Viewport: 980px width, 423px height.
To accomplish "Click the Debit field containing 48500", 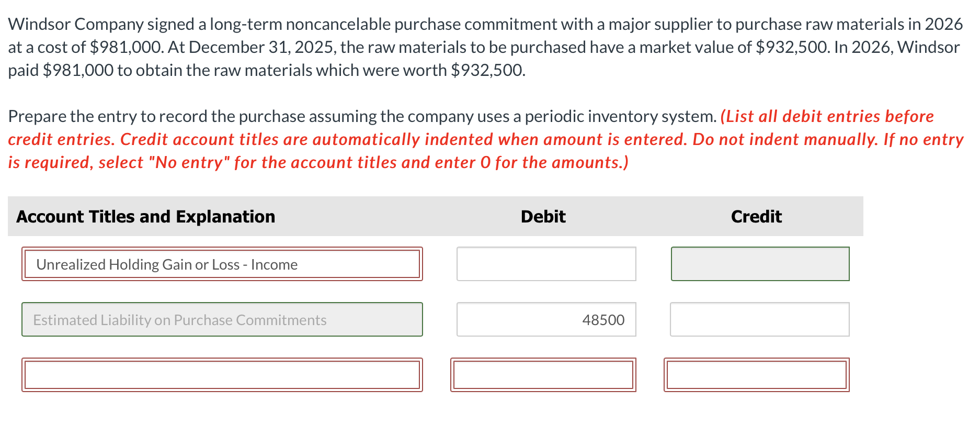I will coord(545,319).
